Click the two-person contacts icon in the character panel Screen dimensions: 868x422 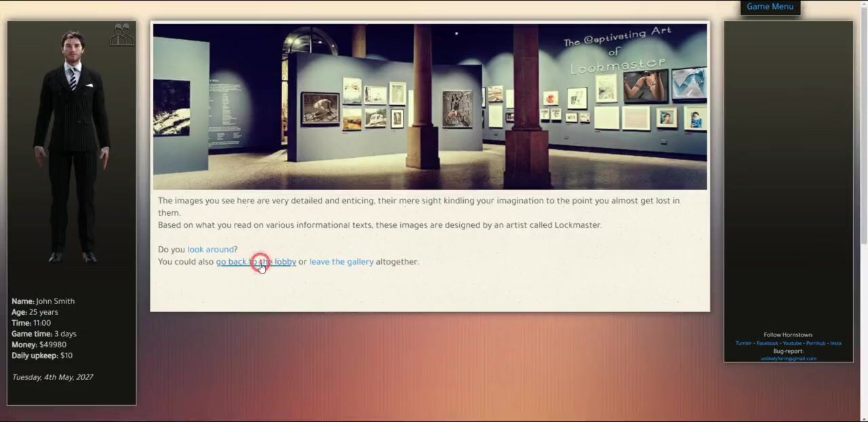click(122, 35)
